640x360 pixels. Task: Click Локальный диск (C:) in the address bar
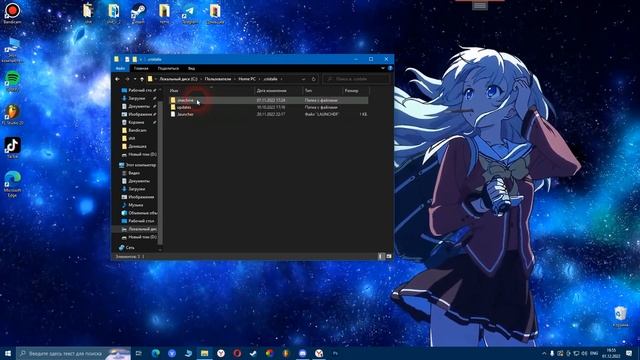178,79
